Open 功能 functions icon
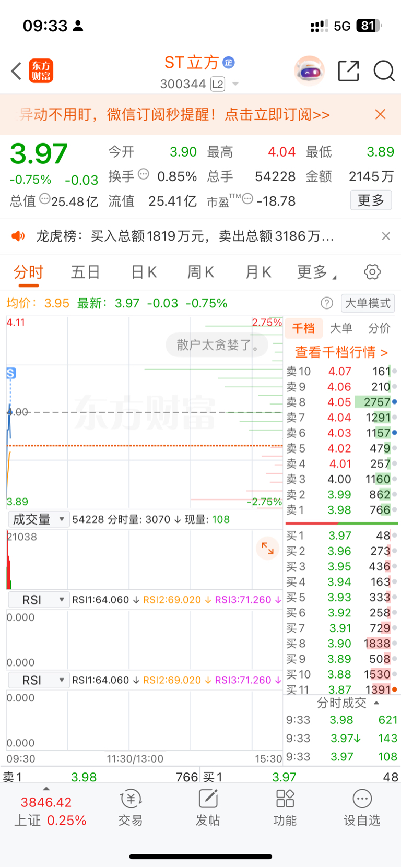 point(285,807)
